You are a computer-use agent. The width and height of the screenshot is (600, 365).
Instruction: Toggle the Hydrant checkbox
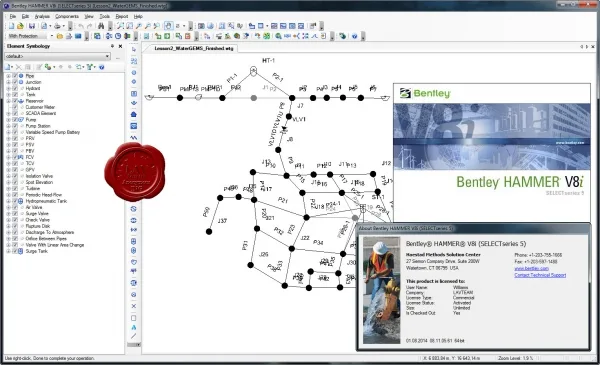(15, 88)
